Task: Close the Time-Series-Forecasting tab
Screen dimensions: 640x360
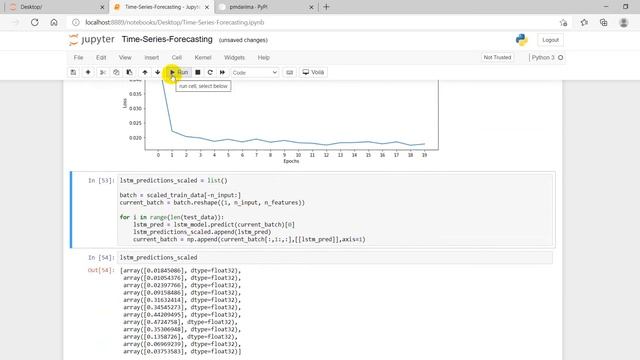Action: pyautogui.click(x=207, y=7)
